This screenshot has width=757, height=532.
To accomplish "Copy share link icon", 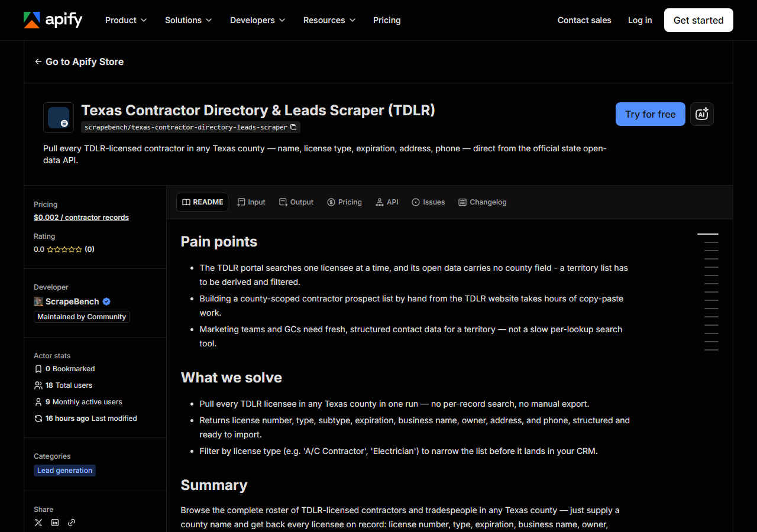I will [72, 523].
